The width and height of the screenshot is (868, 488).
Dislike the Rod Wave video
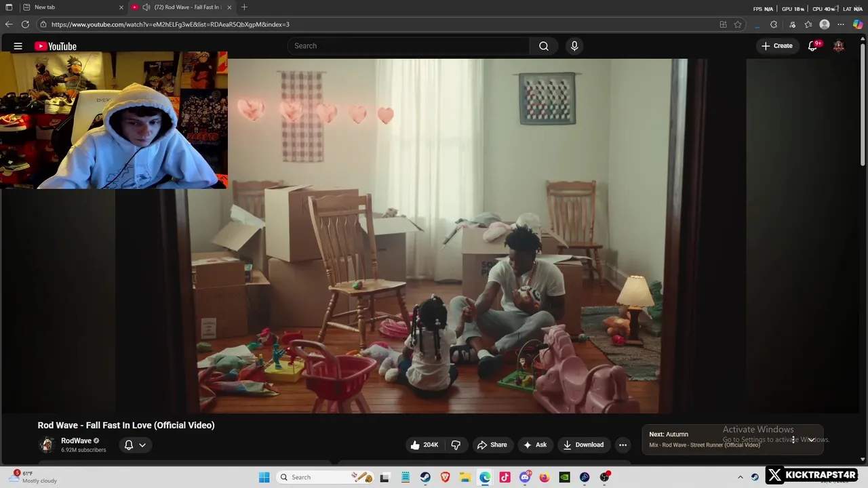coord(456,445)
